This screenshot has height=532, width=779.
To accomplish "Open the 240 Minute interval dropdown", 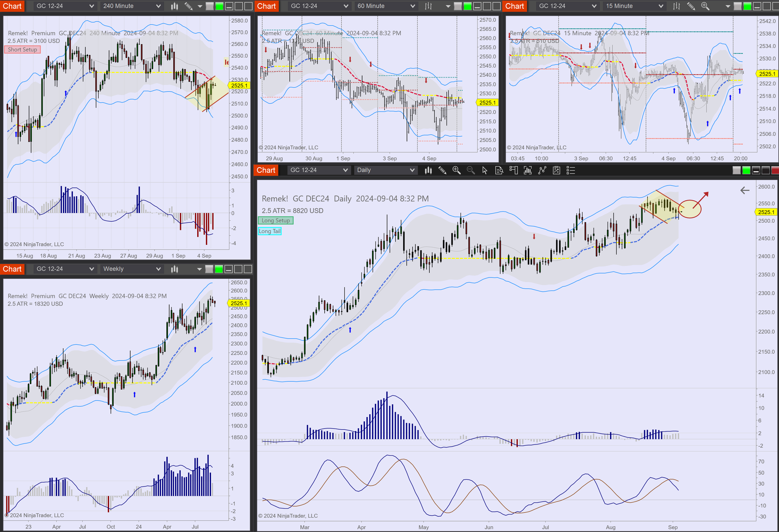I will click(131, 6).
